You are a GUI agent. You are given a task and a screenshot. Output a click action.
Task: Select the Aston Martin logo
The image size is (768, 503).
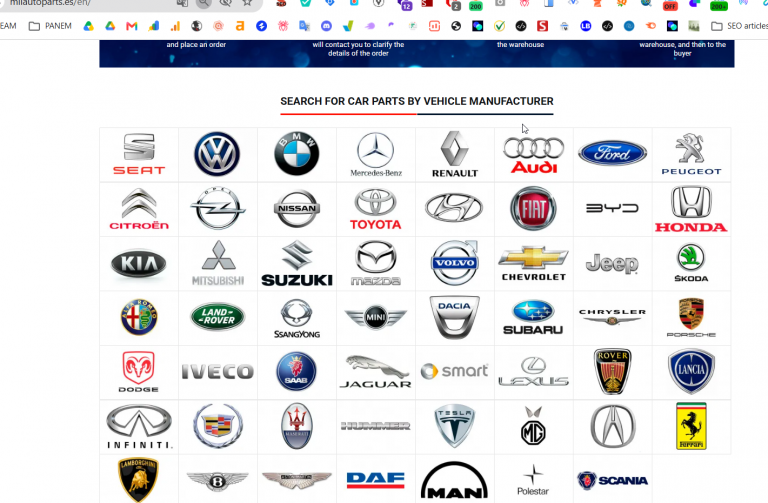[297, 480]
